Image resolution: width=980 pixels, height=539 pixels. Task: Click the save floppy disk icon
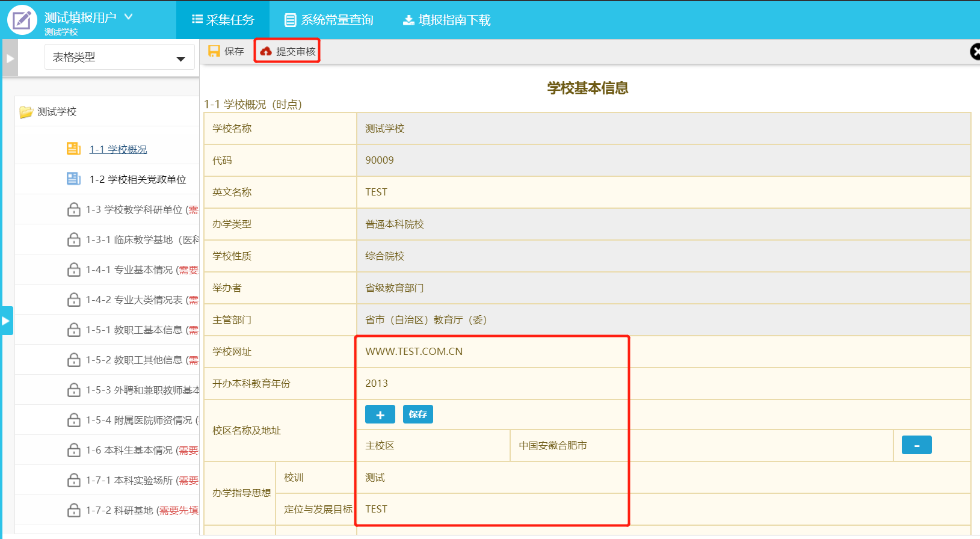pyautogui.click(x=214, y=51)
